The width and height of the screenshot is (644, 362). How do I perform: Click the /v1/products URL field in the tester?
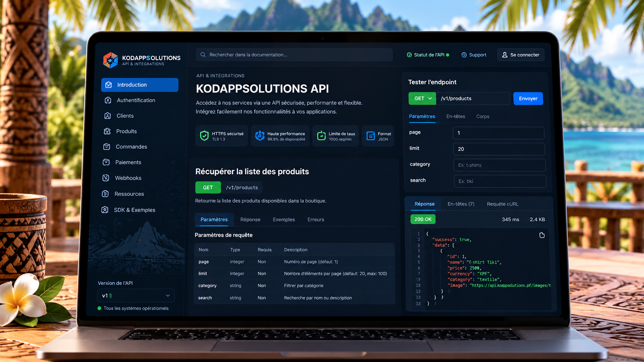pyautogui.click(x=473, y=98)
